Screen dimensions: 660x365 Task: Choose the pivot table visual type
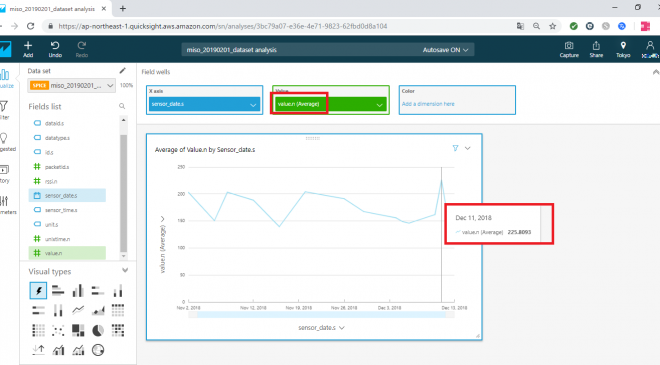117,310
